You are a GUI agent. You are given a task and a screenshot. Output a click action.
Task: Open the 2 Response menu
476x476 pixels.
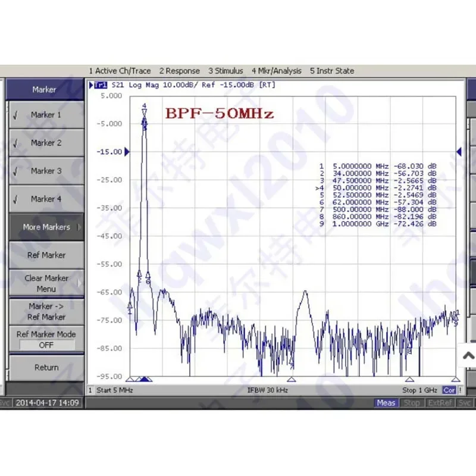(180, 71)
